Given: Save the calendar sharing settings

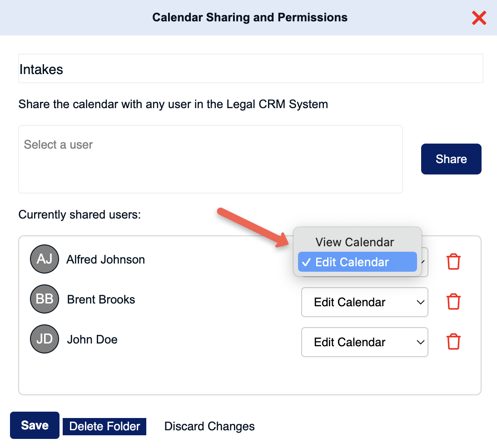Looking at the screenshot, I should point(35,425).
